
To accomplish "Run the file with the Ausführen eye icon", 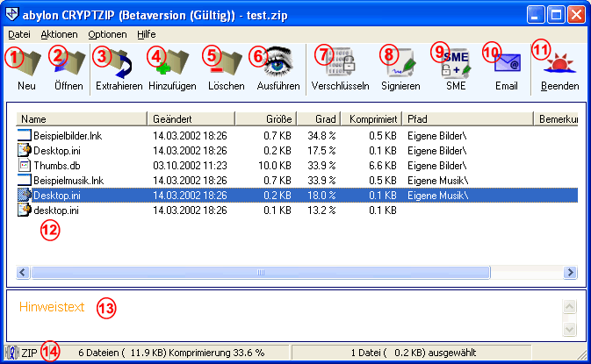I will 278,62.
